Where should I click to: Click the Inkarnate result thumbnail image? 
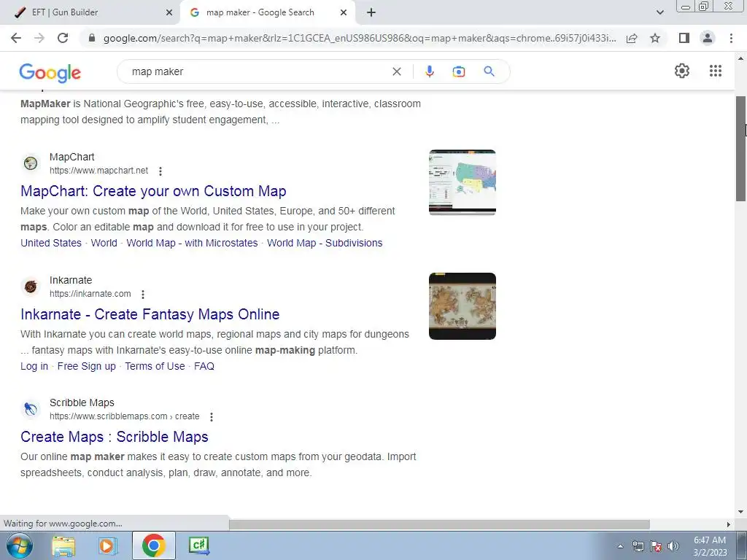[462, 306]
